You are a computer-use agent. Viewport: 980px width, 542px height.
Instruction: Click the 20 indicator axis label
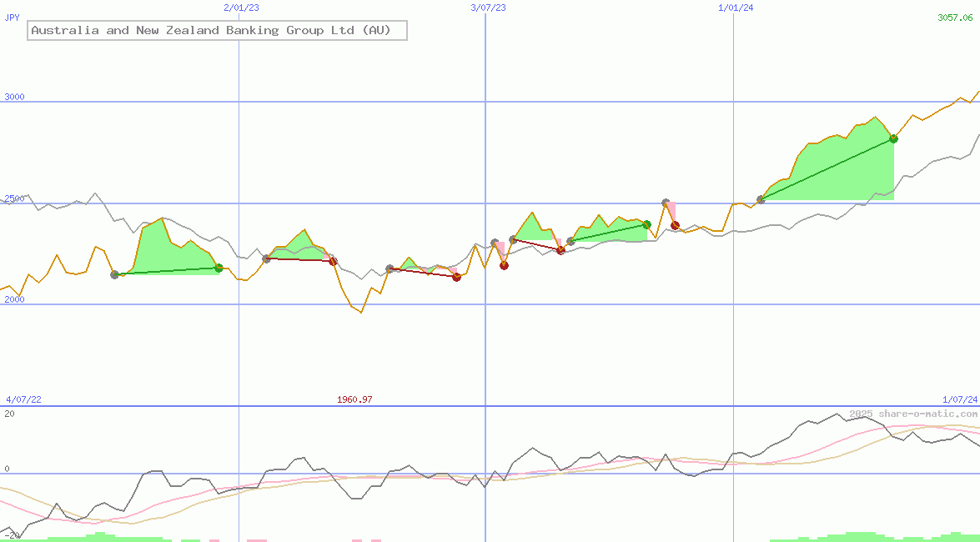(x=9, y=414)
